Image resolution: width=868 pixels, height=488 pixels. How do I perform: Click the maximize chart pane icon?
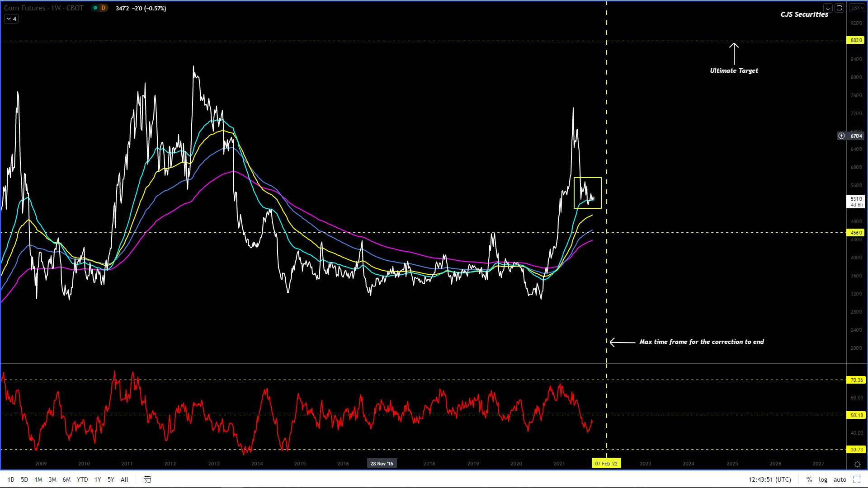pos(840,8)
